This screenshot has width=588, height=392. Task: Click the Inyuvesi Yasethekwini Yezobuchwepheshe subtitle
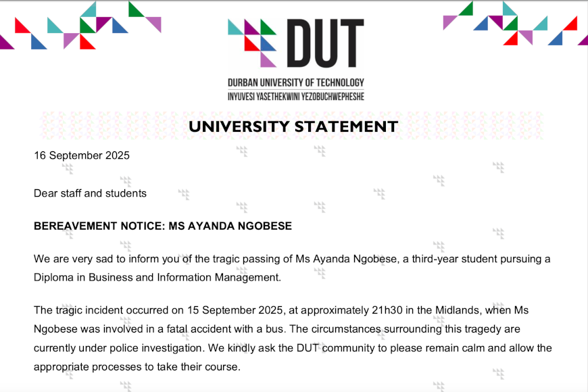tap(296, 97)
